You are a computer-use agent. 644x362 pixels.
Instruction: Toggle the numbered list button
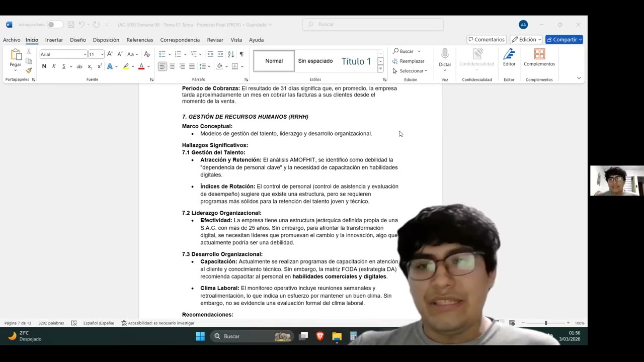click(178, 54)
